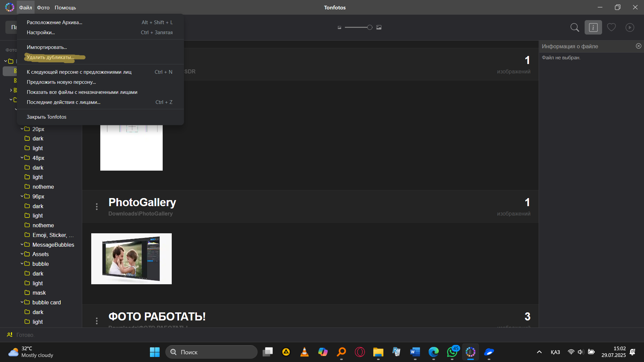Collapse the Assets folder chevron
Screen dimensions: 644x362
[22, 254]
